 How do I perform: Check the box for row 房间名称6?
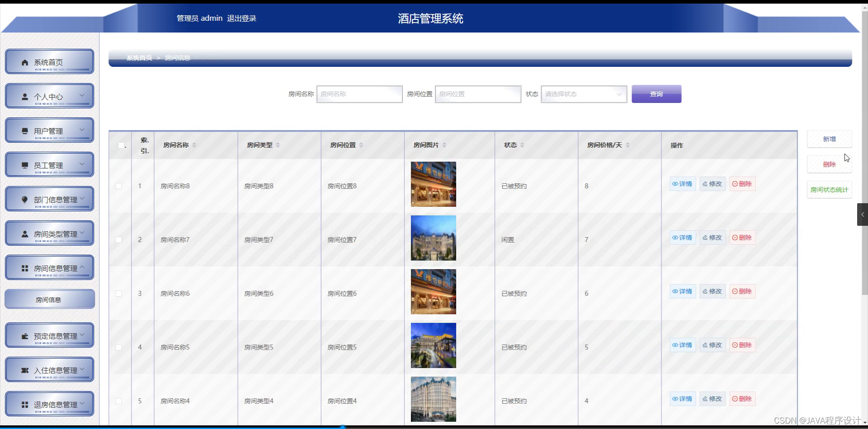(118, 294)
